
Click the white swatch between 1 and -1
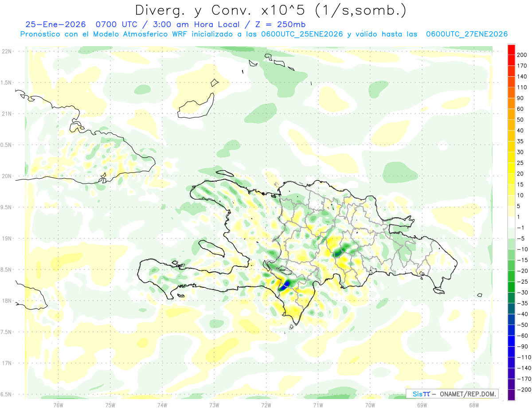(511, 222)
